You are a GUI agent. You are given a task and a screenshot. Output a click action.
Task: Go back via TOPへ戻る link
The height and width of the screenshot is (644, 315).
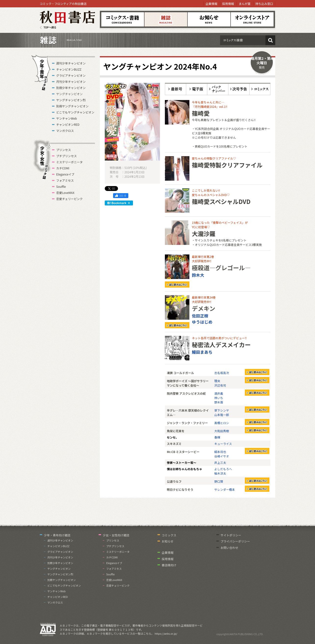pyautogui.click(x=48, y=27)
